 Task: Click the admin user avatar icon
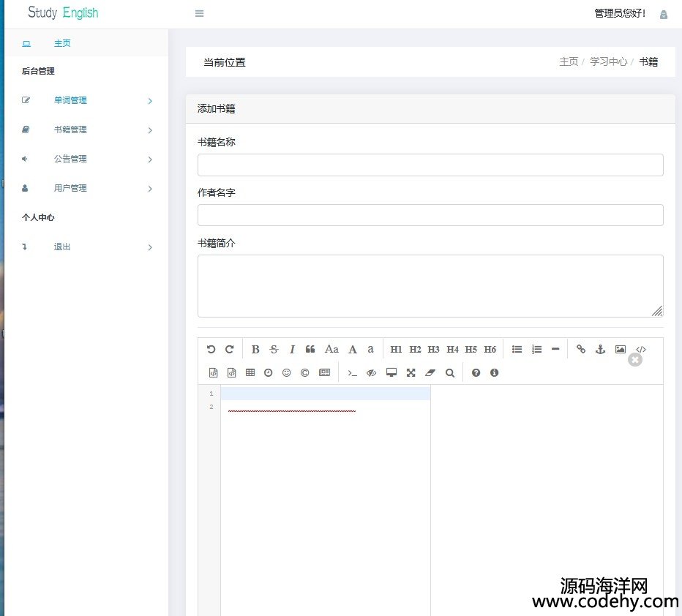663,15
